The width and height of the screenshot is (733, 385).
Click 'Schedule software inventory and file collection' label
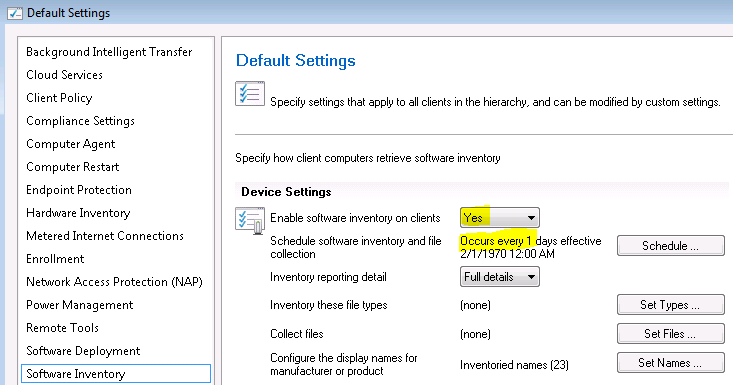[356, 247]
